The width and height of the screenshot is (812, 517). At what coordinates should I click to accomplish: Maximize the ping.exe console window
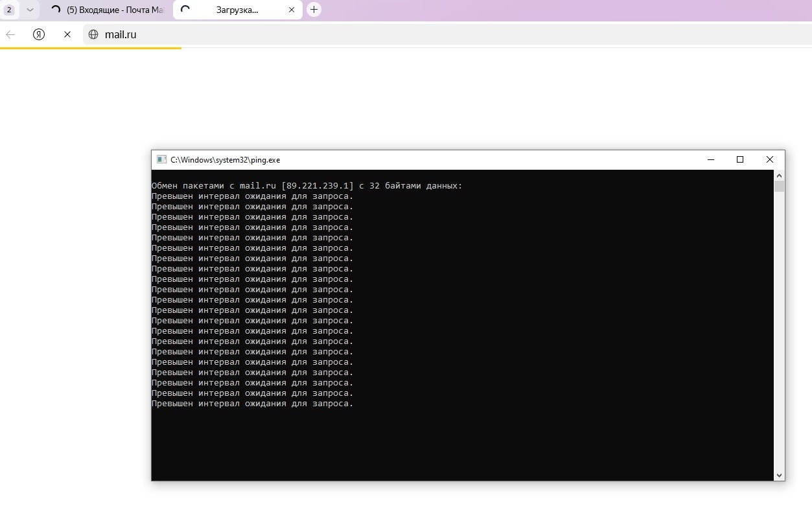(x=740, y=159)
